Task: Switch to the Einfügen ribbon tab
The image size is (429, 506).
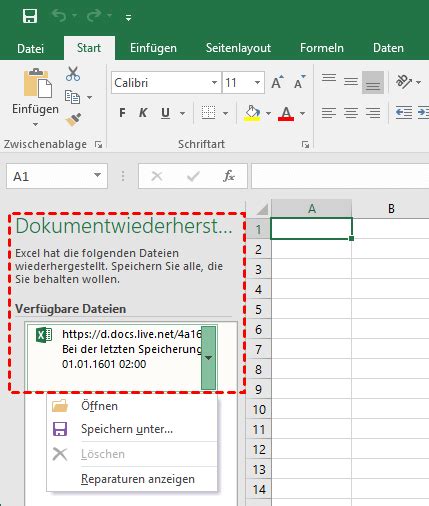Action: pyautogui.click(x=153, y=48)
